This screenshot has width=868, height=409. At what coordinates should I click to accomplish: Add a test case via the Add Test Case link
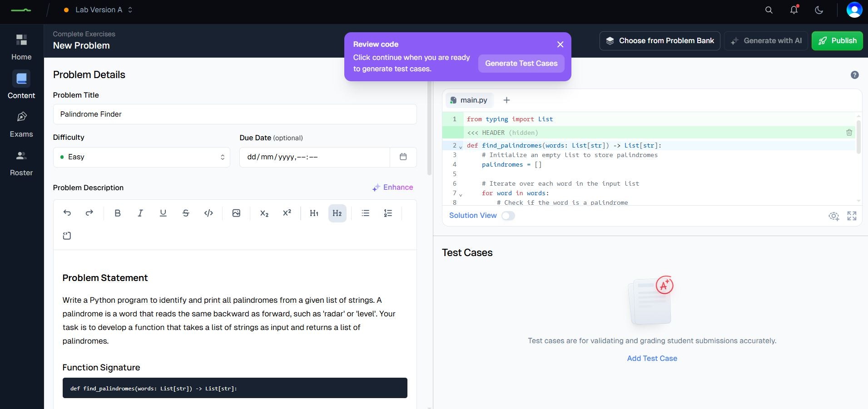(651, 358)
